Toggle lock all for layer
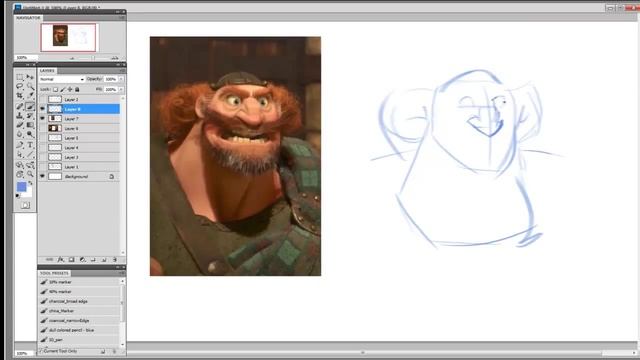This screenshot has height=360, width=640. (77, 89)
